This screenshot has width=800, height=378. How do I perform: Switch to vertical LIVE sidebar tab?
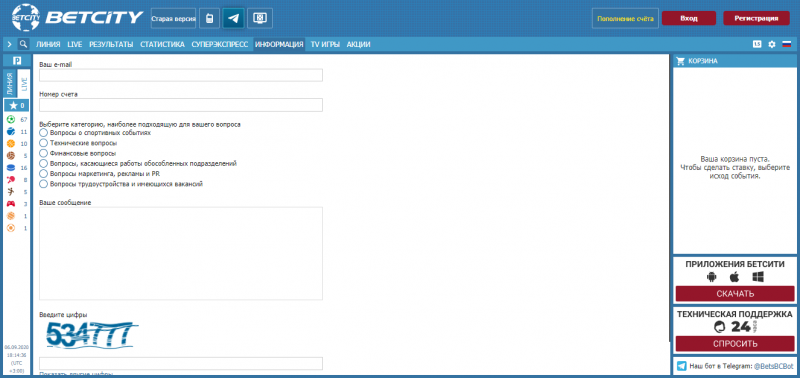coord(23,83)
